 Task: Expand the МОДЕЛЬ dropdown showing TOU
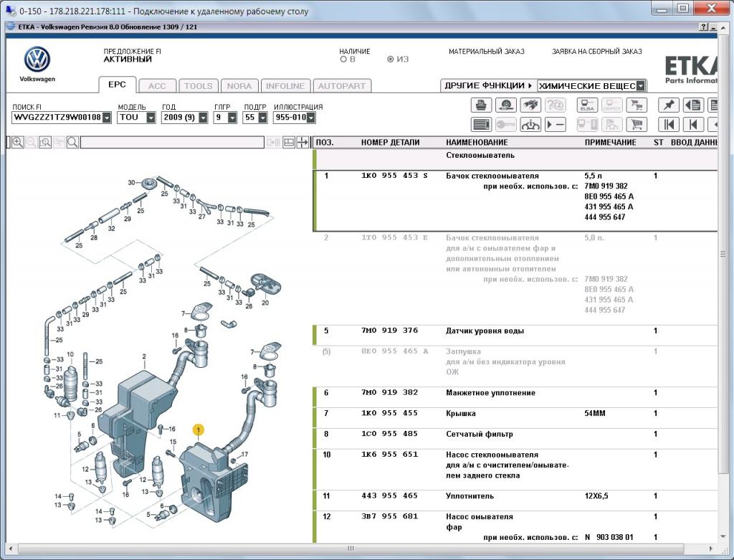pos(151,118)
